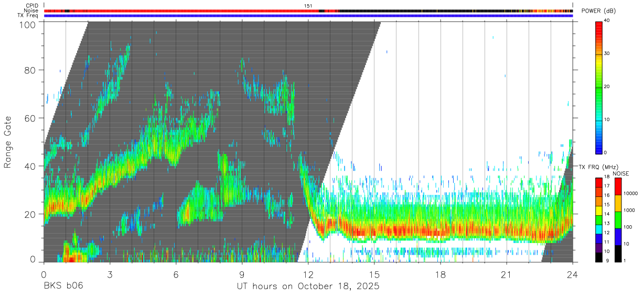Viewport: 644px width, 297px height.
Task: Click the TX frequency color scale bar
Action: (x=599, y=219)
